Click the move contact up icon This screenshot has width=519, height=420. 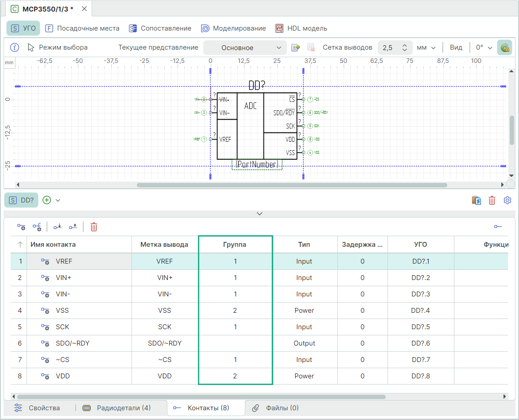pyautogui.click(x=73, y=227)
